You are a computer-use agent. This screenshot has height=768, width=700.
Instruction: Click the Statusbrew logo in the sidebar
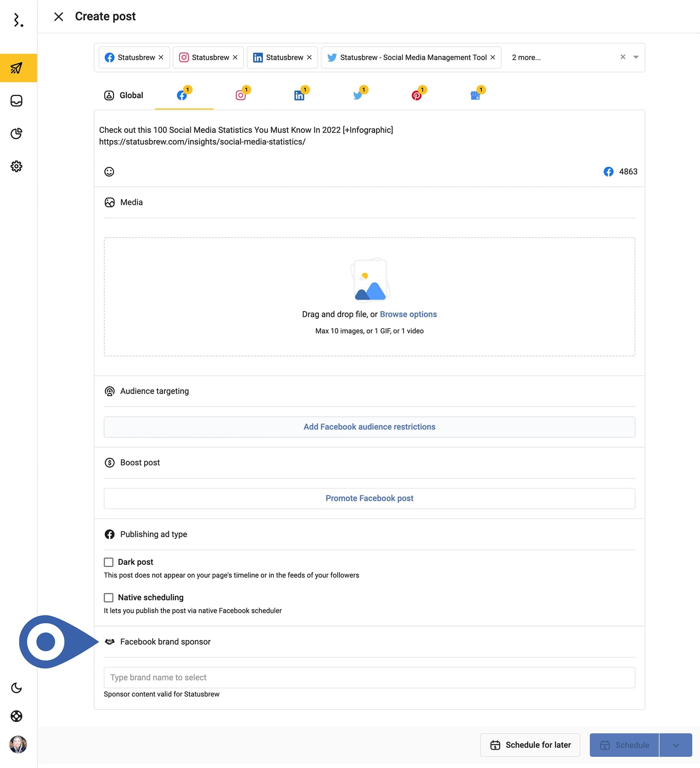coord(17,20)
